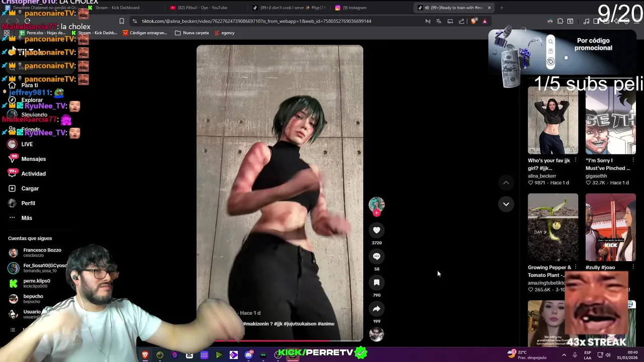Click the translate page icon in address bar
Image resolution: width=644 pixels, height=362 pixels.
[x=439, y=21]
